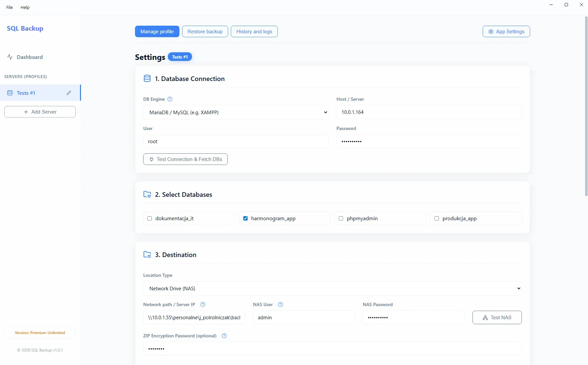Click the folder icon next to Select Databases
The width and height of the screenshot is (588, 365).
pos(147,194)
